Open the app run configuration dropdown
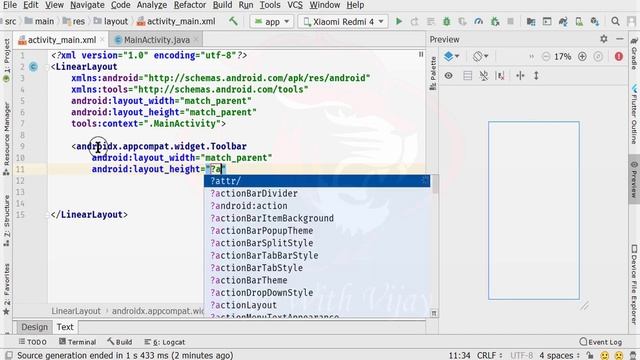Viewport: 640px width, 360px height. click(x=272, y=22)
